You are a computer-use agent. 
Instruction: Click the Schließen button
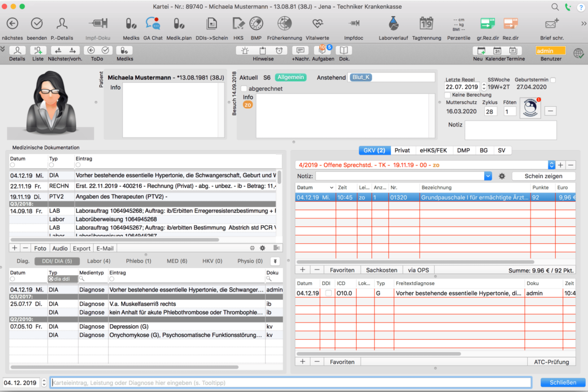[563, 382]
